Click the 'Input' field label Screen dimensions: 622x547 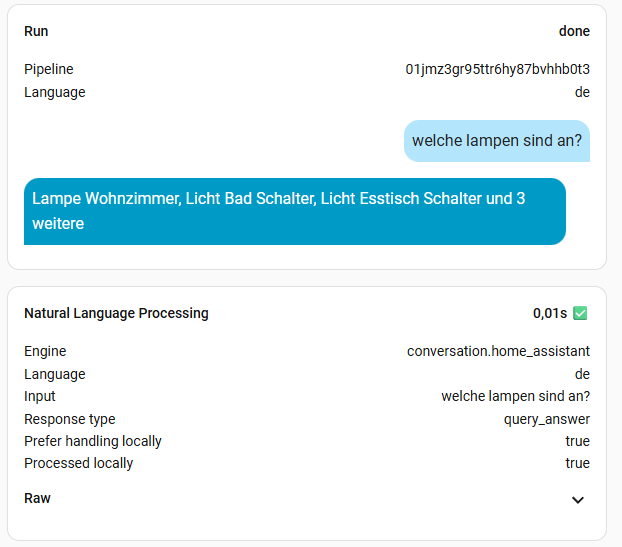coord(40,396)
